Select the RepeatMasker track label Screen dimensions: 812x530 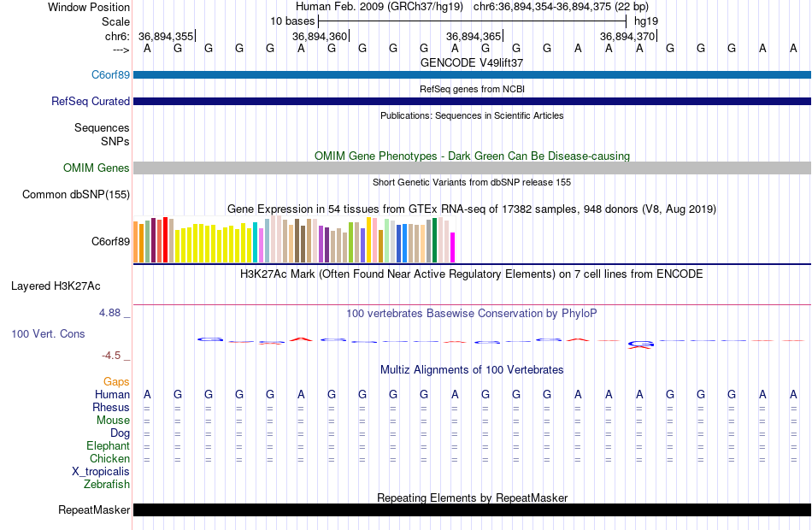(94, 509)
